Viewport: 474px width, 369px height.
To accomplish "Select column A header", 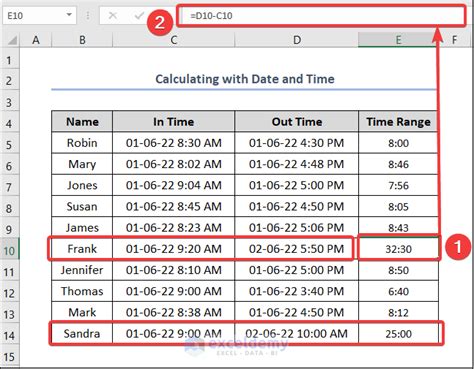I will 36,40.
